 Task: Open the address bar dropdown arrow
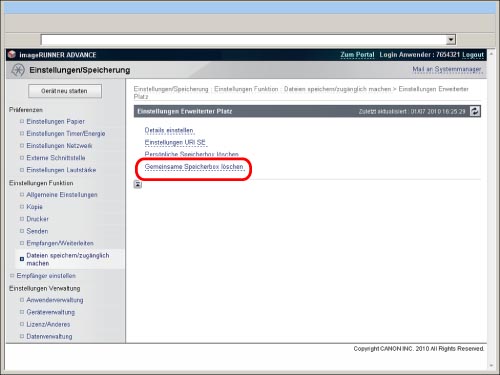[x=451, y=40]
